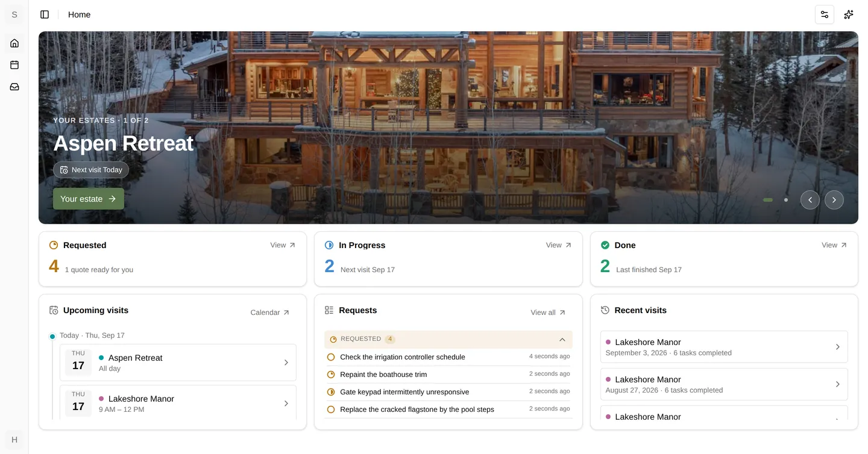Click the Upcoming visits calendar-clock icon
This screenshot has height=454, width=868.
coord(54,310)
